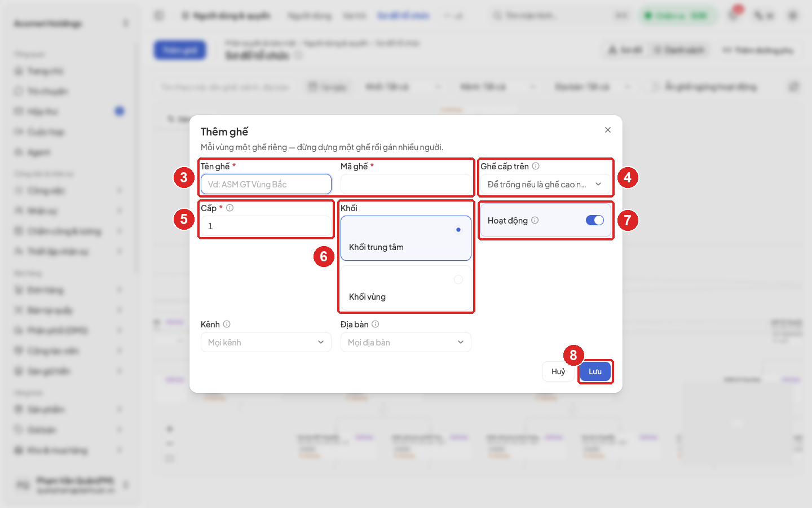The image size is (812, 508).
Task: Toggle the Hoạt động switch
Action: [595, 220]
